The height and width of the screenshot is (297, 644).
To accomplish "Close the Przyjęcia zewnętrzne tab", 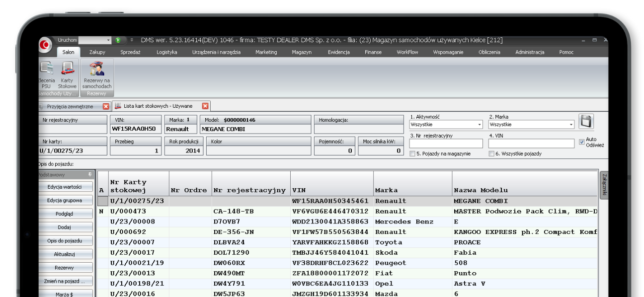I will pos(106,106).
